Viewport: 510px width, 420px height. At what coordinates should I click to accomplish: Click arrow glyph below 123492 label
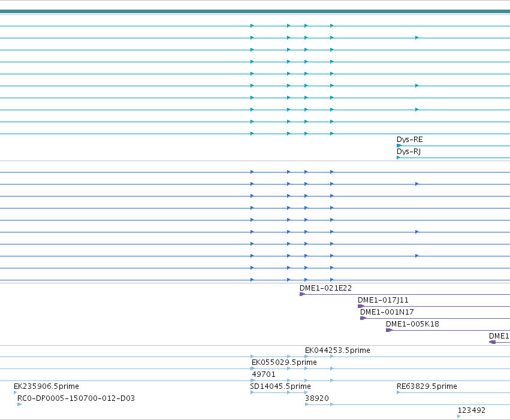[459, 416]
